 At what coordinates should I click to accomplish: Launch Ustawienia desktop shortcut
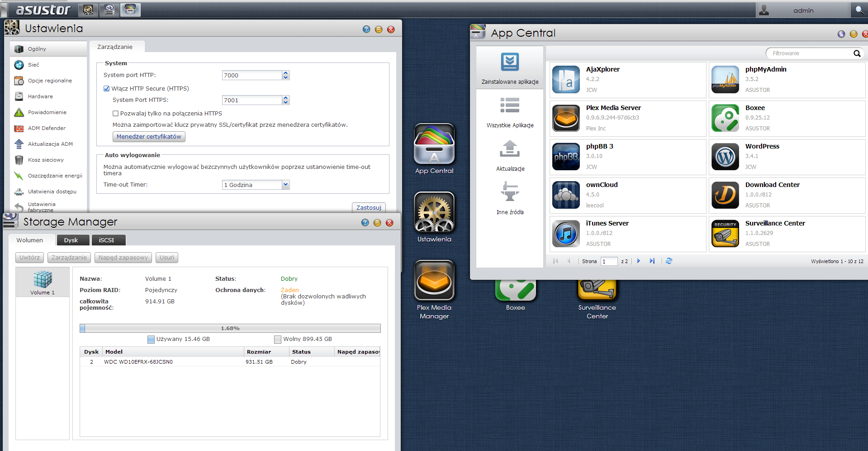434,217
